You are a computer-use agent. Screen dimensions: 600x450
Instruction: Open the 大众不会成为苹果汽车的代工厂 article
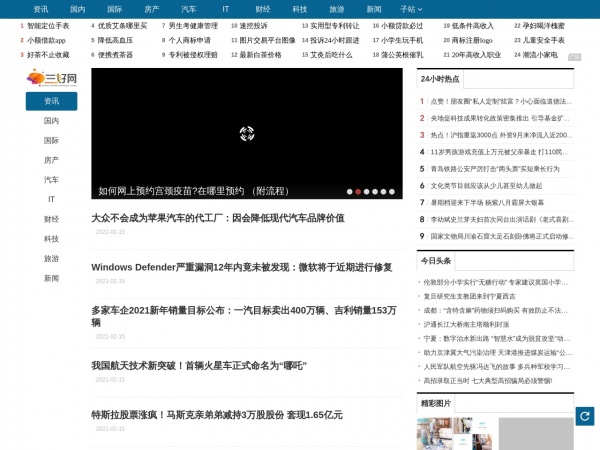pyautogui.click(x=218, y=218)
